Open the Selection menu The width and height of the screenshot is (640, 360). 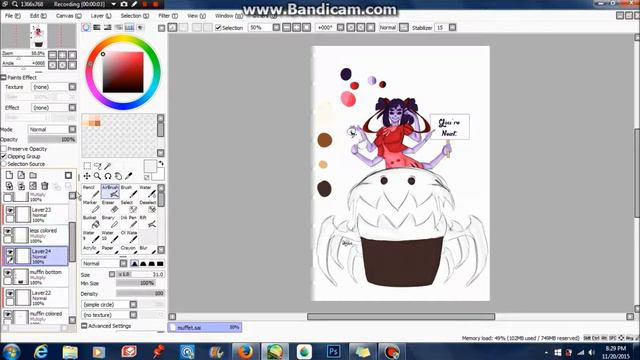(x=135, y=16)
